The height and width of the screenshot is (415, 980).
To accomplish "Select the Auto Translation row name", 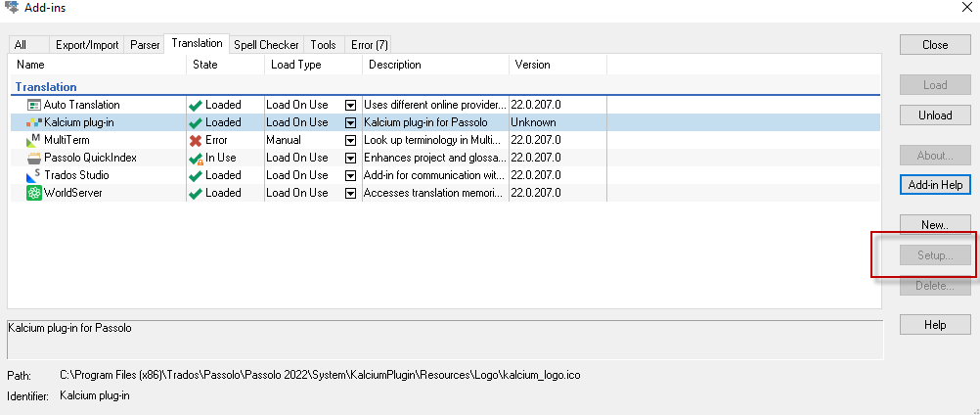I will [82, 105].
